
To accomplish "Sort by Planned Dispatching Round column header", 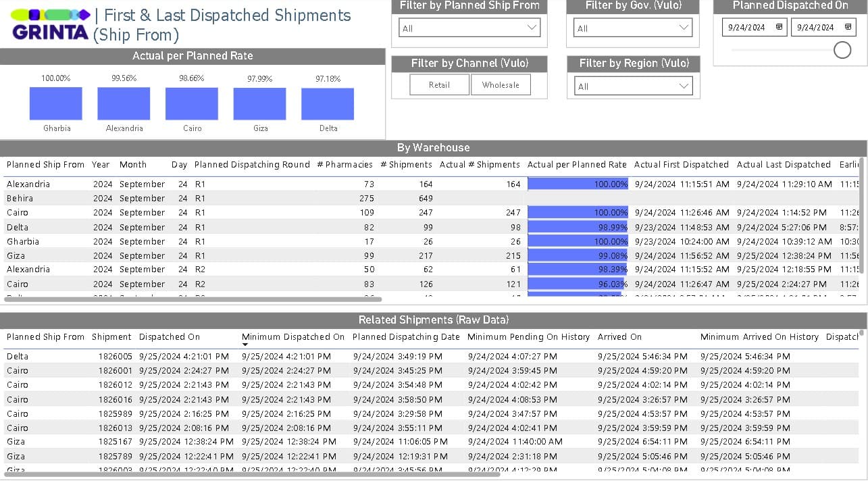I will pyautogui.click(x=252, y=164).
